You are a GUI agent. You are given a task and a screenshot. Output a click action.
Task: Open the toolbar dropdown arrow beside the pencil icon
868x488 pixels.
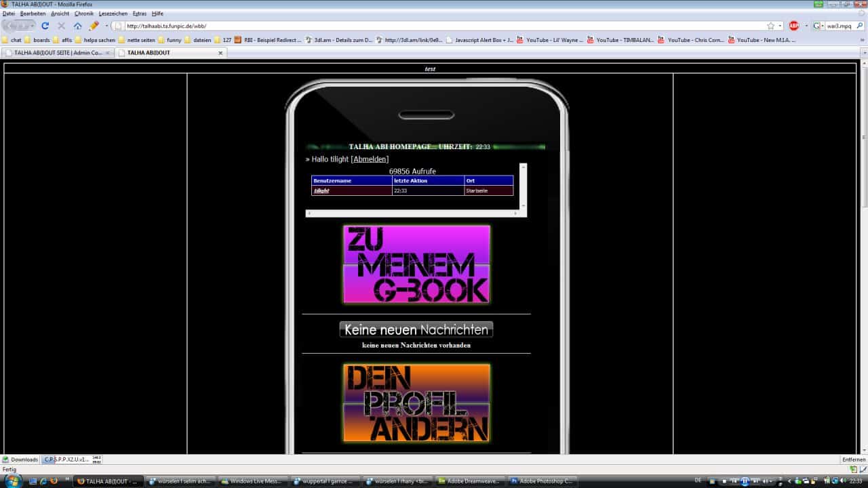tap(106, 26)
